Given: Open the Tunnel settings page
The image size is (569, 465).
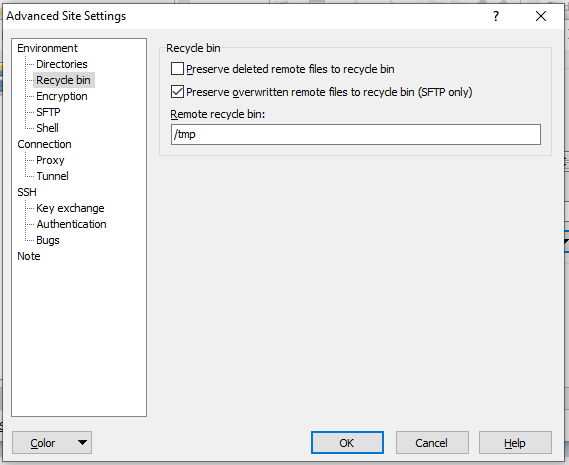Looking at the screenshot, I should [x=52, y=176].
